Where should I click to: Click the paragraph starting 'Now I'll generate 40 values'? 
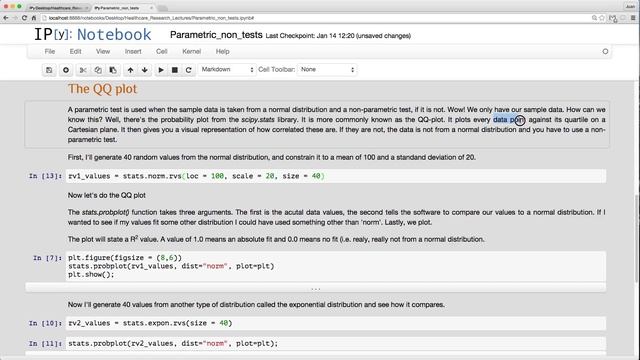(x=256, y=305)
